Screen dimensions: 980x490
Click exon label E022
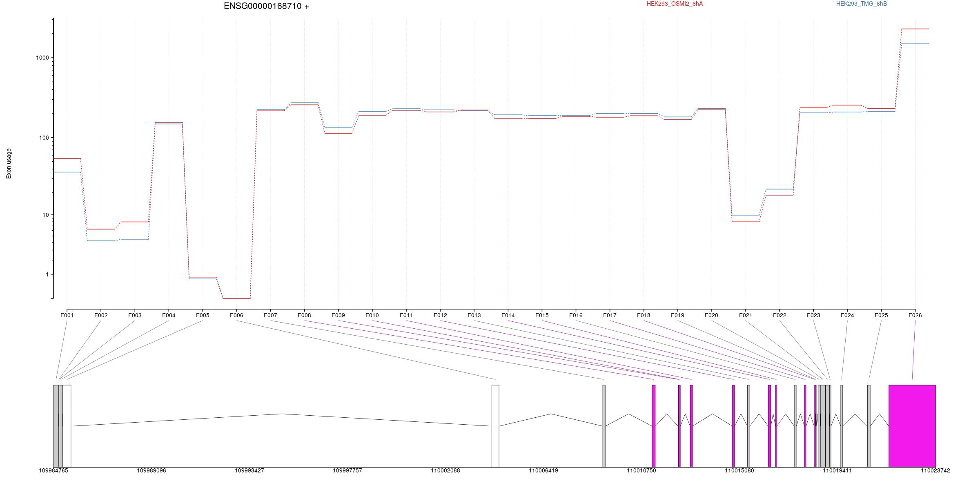tap(780, 315)
